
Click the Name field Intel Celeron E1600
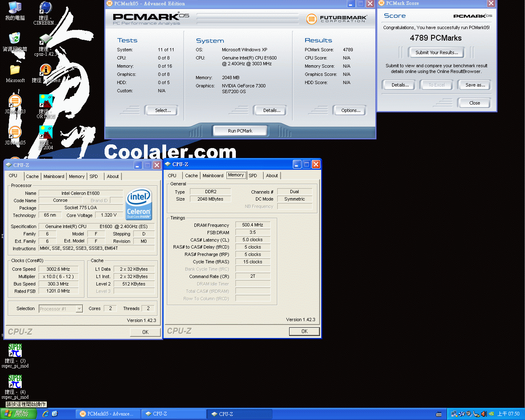tap(81, 193)
